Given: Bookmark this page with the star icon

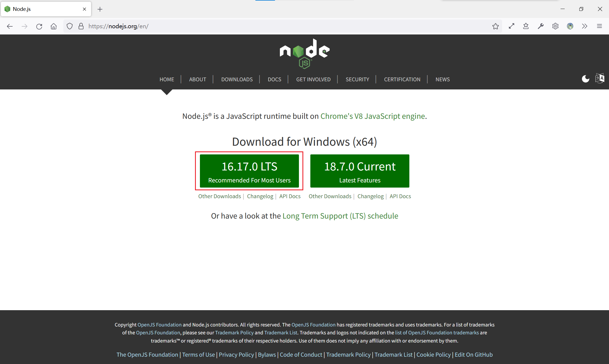Looking at the screenshot, I should [495, 26].
